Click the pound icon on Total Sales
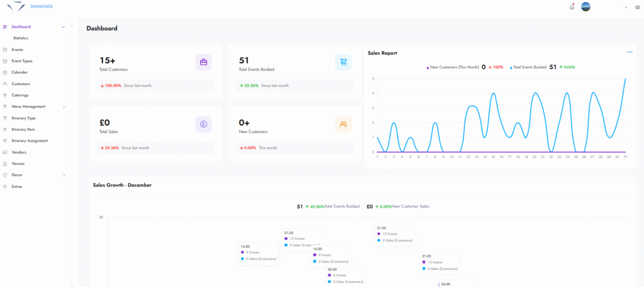Image resolution: width=644 pixels, height=287 pixels. tap(204, 124)
